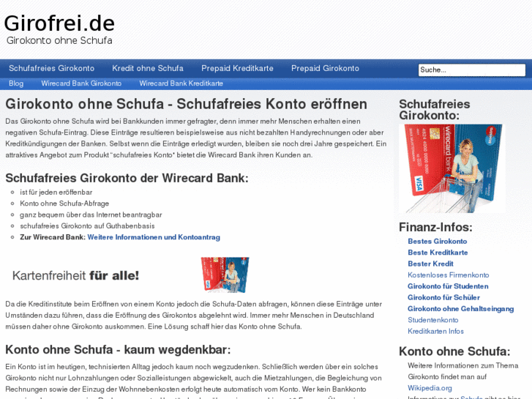Click bullet 'ganz bequem über das Internet beantragbar'
The image size is (532, 399).
[91, 215]
